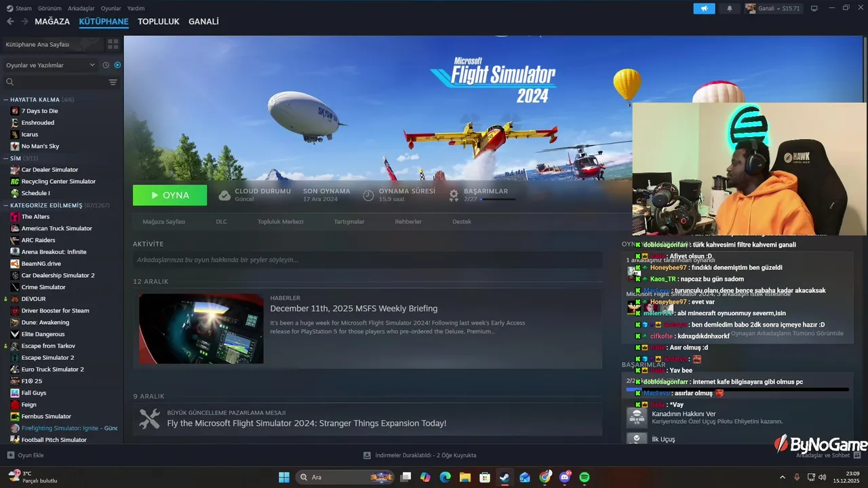Screen dimensions: 868x488
Task: Select the Feign game icon
Action: [x=15, y=404]
